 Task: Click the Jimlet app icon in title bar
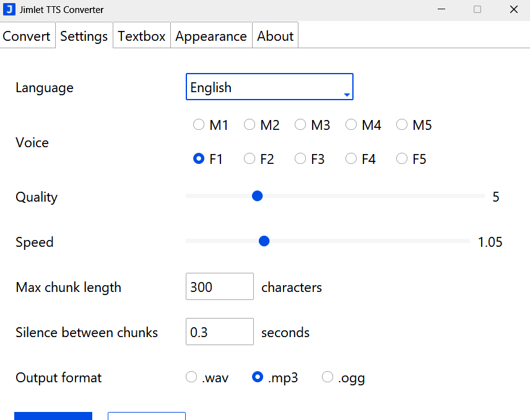9,9
